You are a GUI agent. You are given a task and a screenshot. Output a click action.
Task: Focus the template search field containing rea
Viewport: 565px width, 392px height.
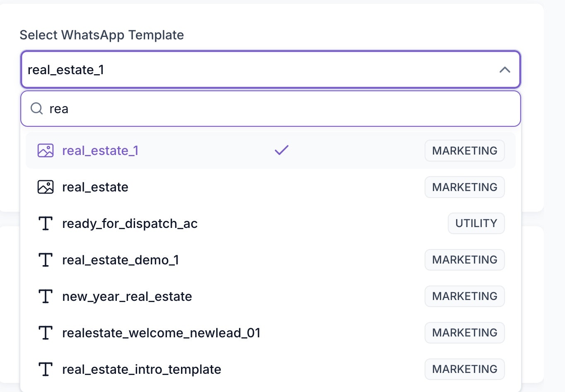pos(270,109)
